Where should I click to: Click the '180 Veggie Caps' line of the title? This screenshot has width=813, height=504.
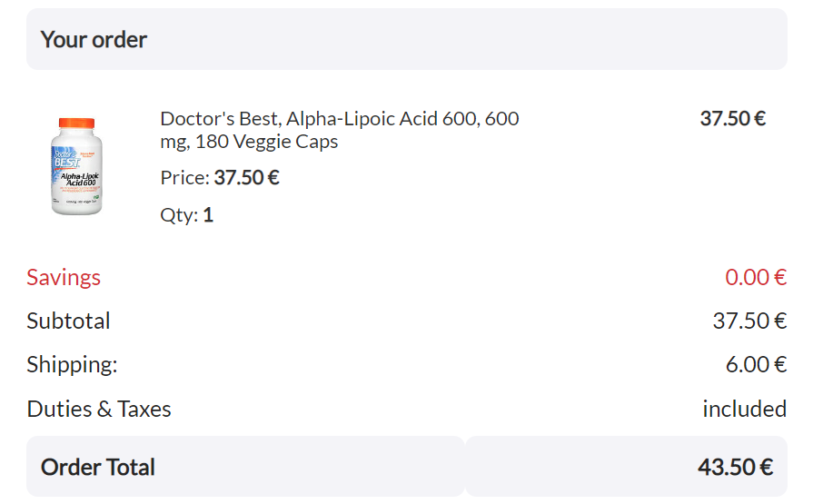coord(266,142)
